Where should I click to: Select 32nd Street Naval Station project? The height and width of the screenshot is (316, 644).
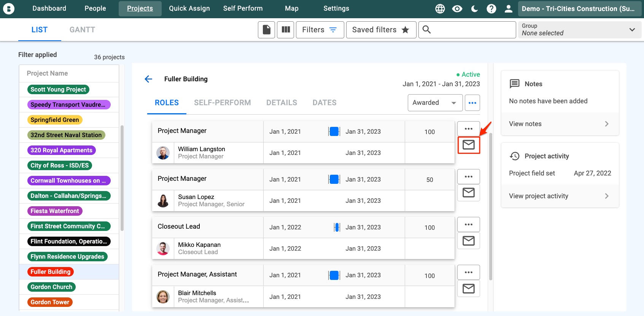coord(66,135)
